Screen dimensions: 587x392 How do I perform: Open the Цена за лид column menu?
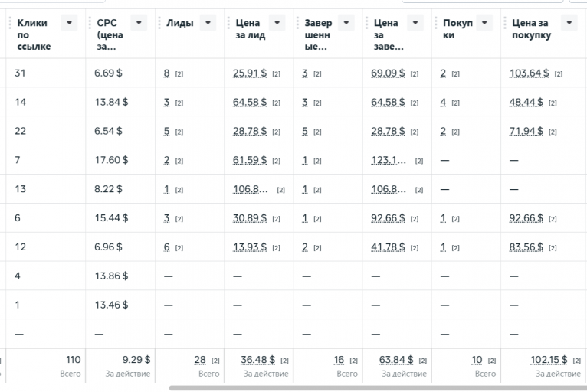point(277,24)
